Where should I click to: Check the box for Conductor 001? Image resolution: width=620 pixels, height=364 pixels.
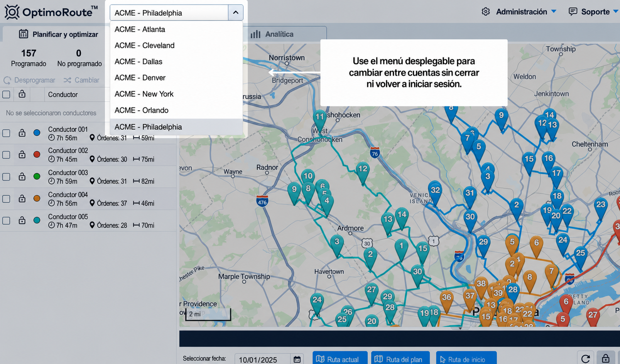coord(6,133)
